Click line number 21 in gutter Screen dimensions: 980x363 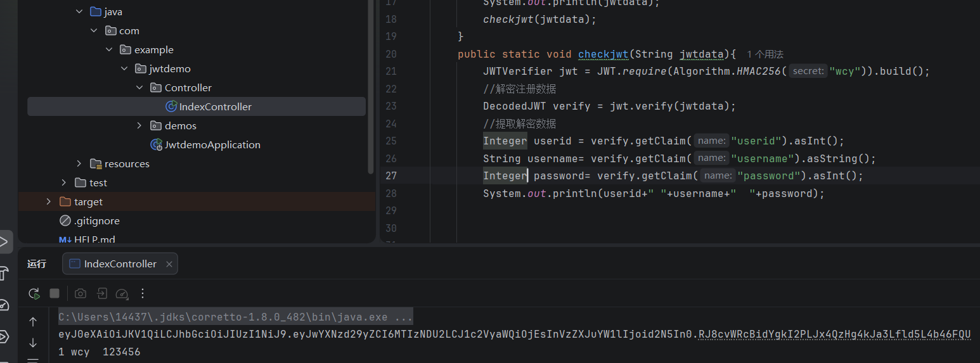[390, 71]
